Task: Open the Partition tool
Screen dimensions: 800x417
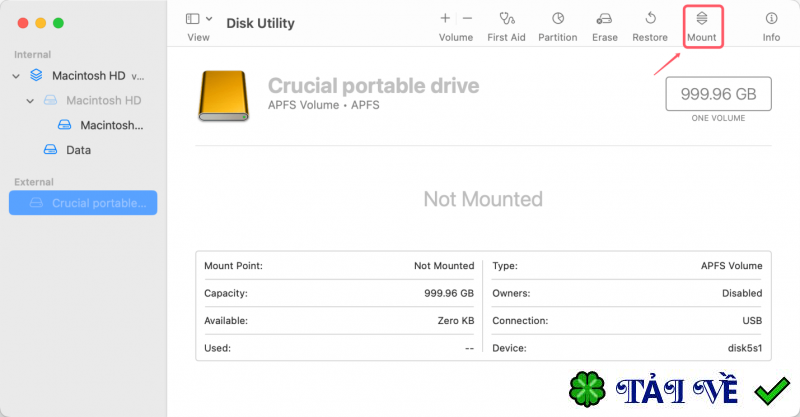Action: (557, 19)
